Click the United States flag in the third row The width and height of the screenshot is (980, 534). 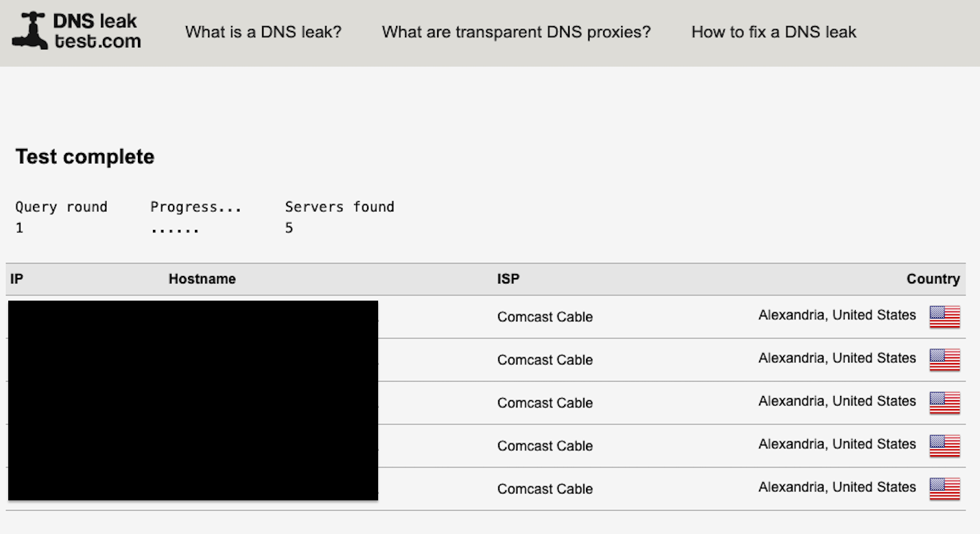[x=944, y=402]
